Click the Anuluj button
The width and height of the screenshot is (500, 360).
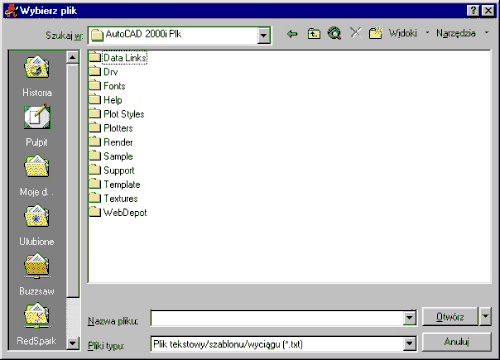pos(457,342)
